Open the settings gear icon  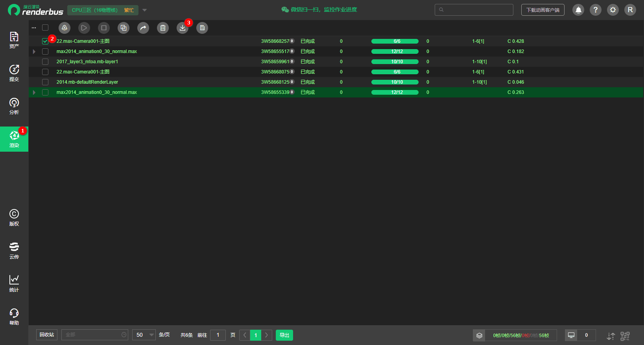[x=613, y=10]
